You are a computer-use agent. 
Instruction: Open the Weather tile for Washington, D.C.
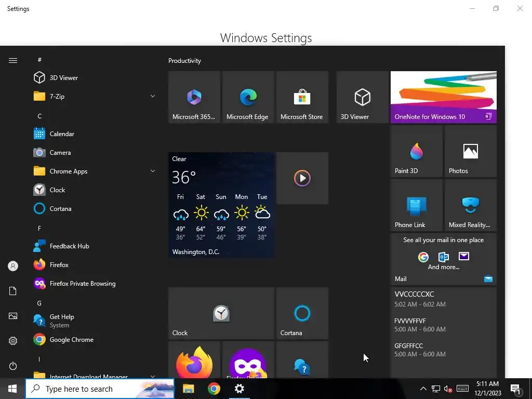(221, 205)
